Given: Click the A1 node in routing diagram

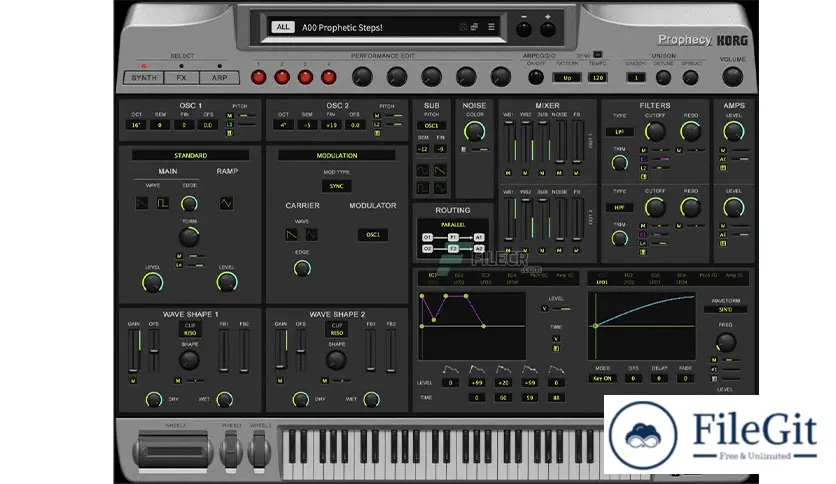Looking at the screenshot, I should 479,237.
